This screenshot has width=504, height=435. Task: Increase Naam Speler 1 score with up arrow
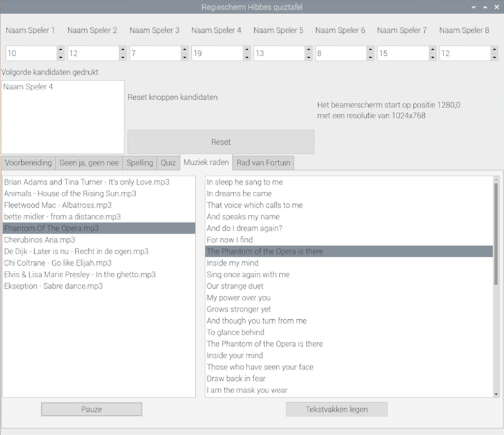coord(61,50)
